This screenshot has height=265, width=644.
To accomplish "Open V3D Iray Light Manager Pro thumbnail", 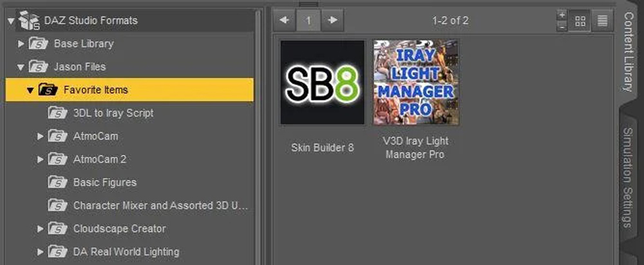I will coord(415,82).
